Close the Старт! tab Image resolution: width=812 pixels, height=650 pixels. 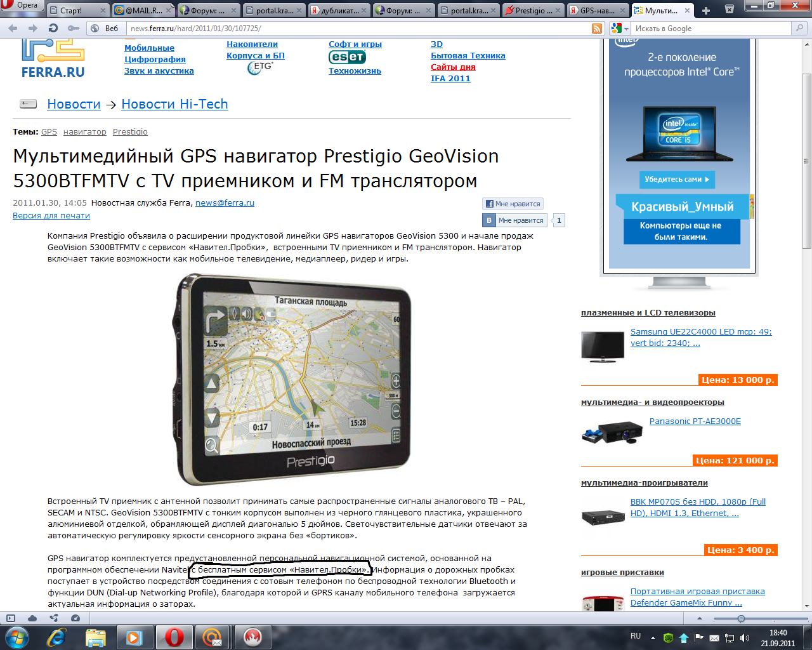click(103, 11)
